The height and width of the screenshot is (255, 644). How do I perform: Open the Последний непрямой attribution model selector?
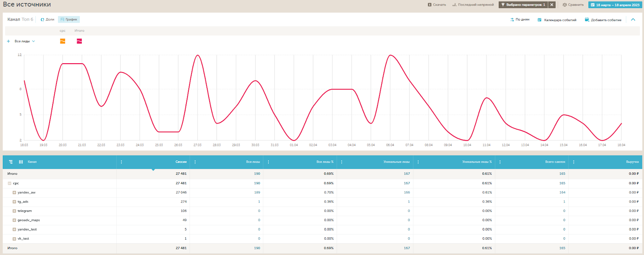[x=473, y=5]
